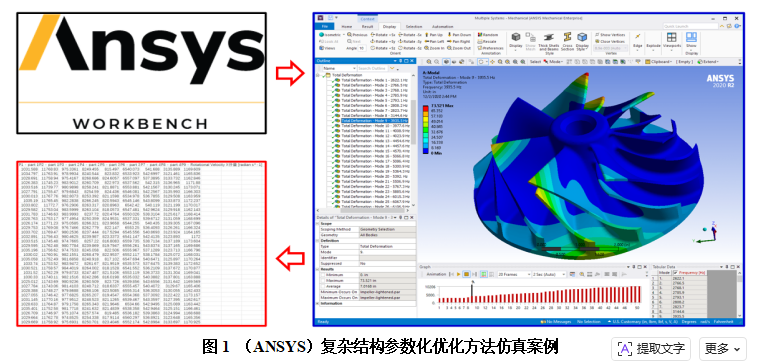This screenshot has width=759, height=363.
Task: Switch to the Home ribbon tab
Action: (347, 27)
